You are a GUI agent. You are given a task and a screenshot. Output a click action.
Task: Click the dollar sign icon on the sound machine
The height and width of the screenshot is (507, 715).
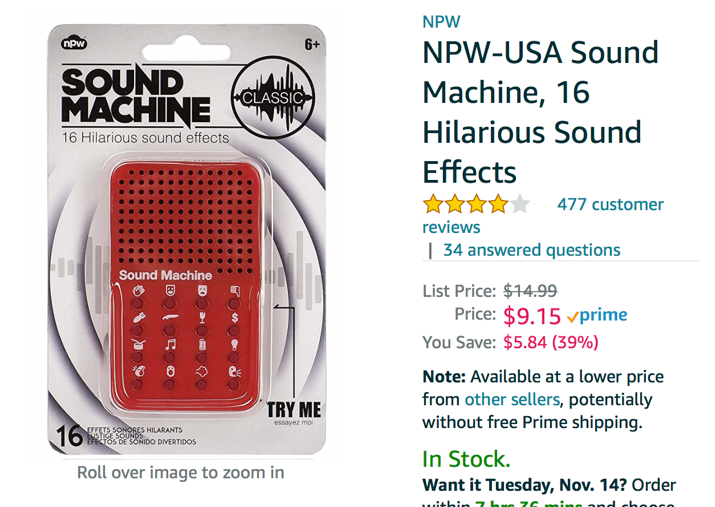233,318
